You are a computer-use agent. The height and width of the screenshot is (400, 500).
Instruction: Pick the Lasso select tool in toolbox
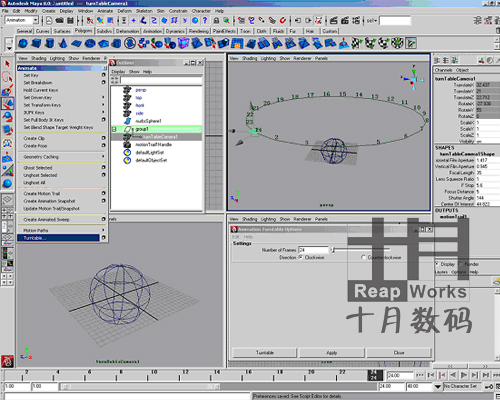click(7, 77)
